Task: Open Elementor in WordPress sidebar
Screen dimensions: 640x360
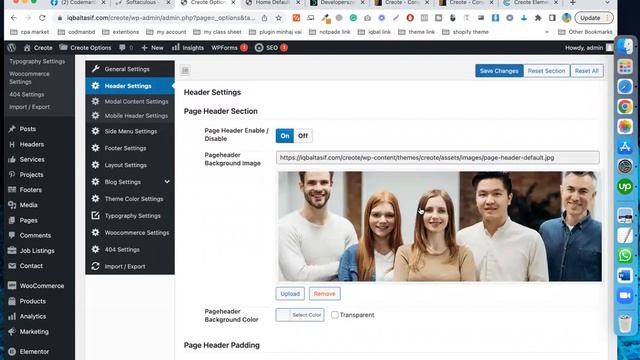Action: (x=34, y=351)
